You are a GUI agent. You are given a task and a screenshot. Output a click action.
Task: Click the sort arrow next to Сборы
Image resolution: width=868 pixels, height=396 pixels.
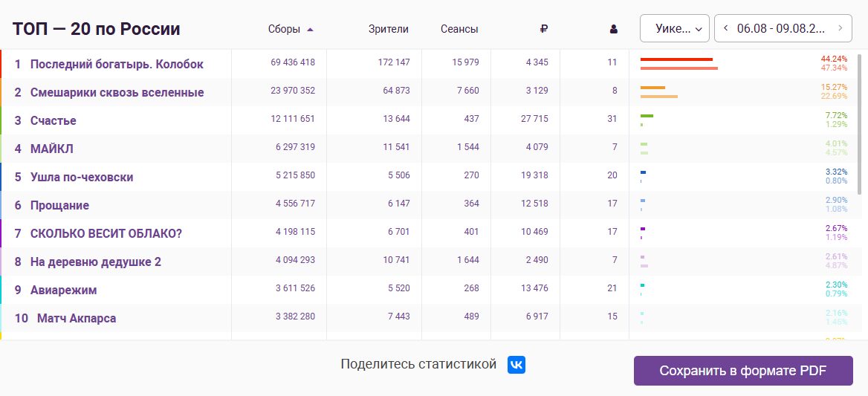[310, 29]
